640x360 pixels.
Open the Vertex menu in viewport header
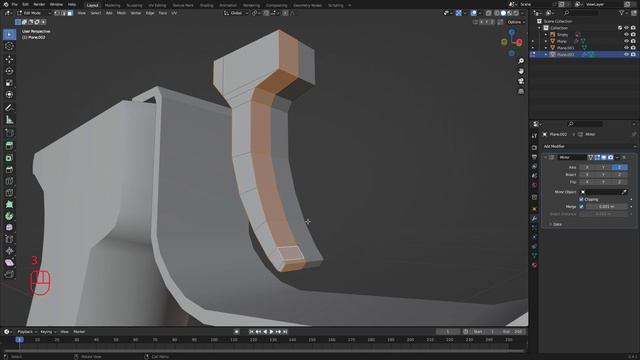[136, 13]
